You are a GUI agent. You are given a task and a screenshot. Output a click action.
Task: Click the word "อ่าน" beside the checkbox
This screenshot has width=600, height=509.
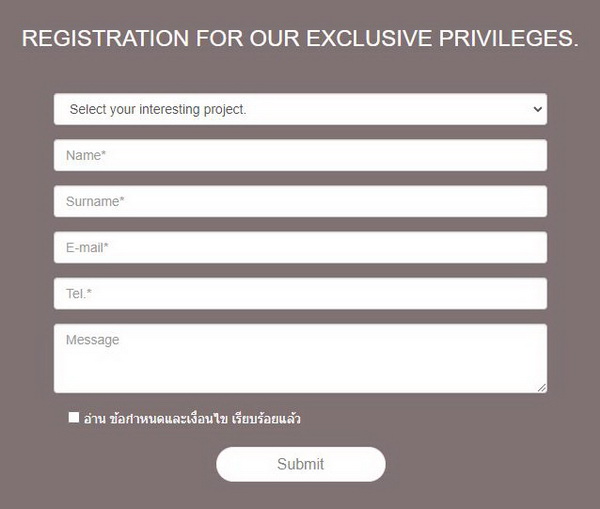tap(95, 419)
